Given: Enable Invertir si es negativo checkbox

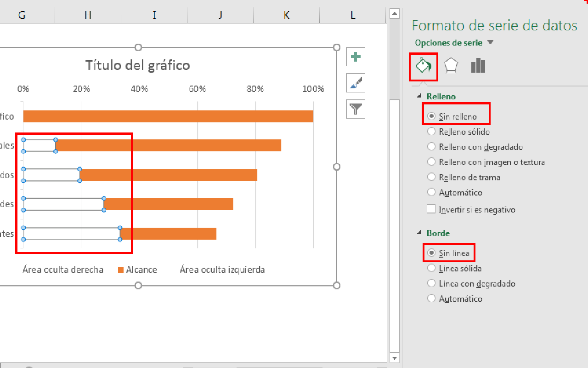Looking at the screenshot, I should point(431,209).
